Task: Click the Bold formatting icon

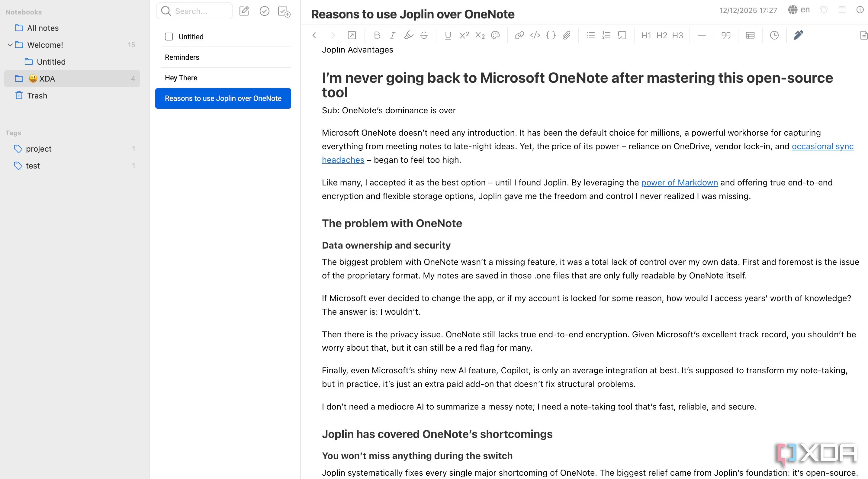Action: [377, 35]
